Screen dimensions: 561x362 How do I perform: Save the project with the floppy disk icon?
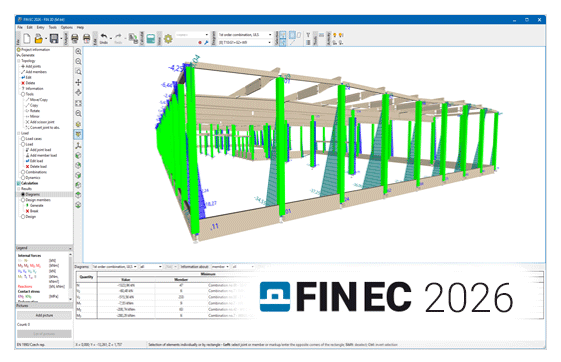54,38
